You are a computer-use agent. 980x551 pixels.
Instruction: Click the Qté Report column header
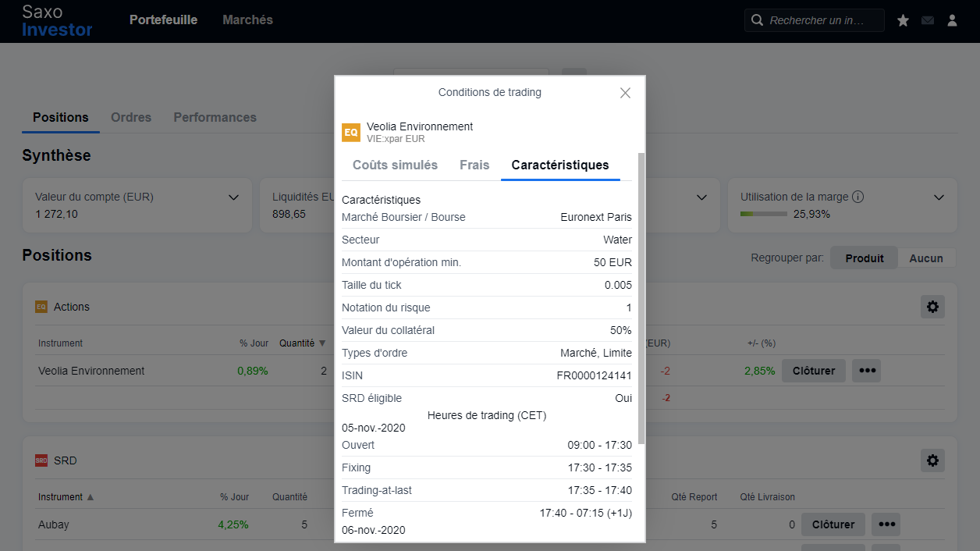coord(694,496)
